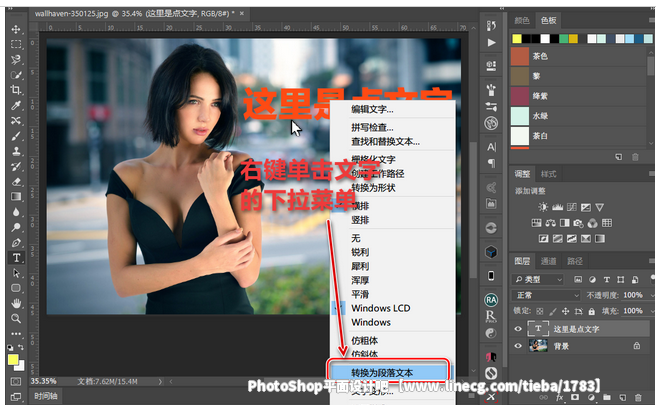The image size is (656, 405).
Task: Hide the 这里是点文字 text layer
Action: (518, 329)
